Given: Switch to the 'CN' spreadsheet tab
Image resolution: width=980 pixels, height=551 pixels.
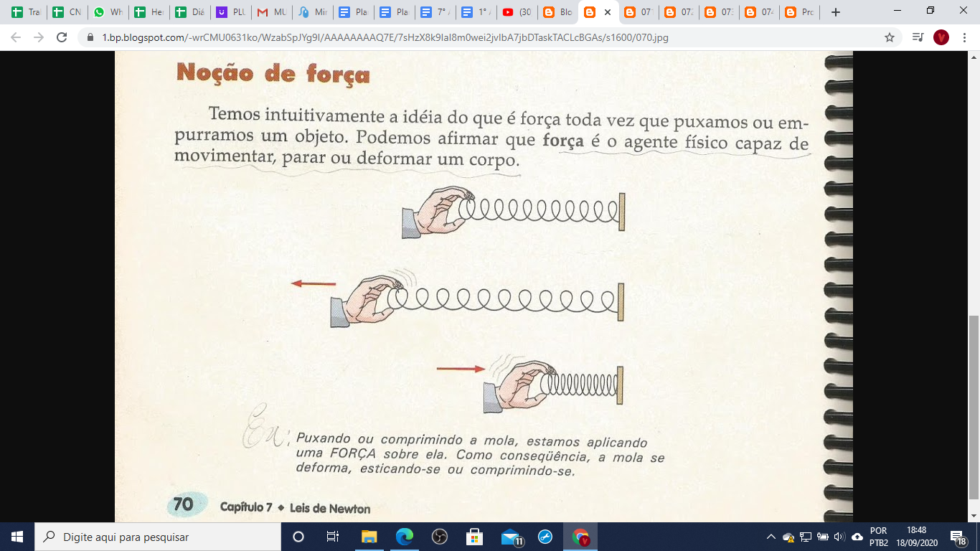Looking at the screenshot, I should click(67, 12).
